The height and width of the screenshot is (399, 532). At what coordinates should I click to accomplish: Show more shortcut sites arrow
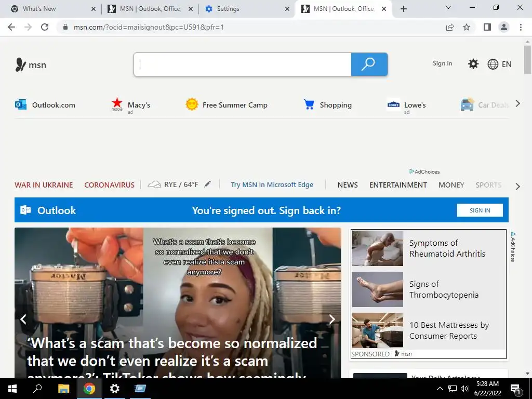[518, 103]
